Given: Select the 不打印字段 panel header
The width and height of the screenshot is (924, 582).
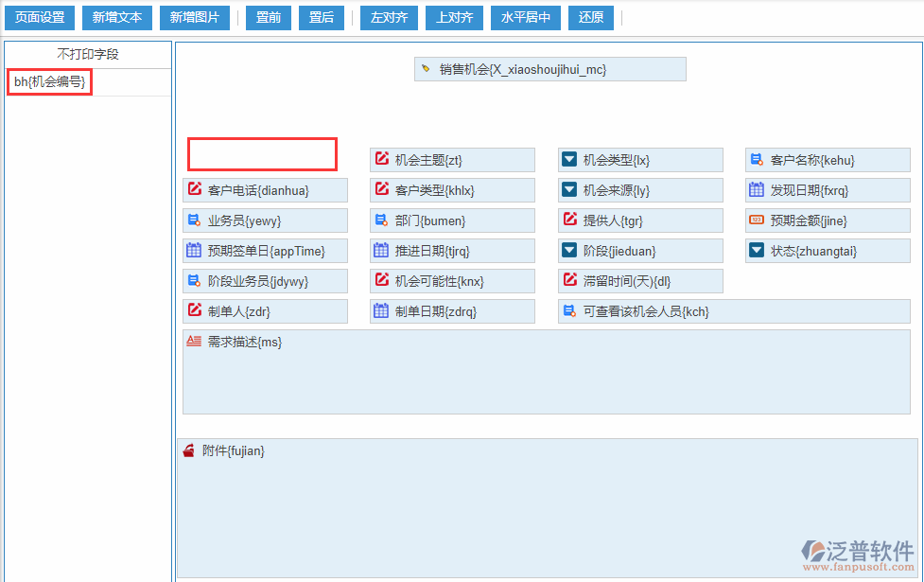Looking at the screenshot, I should pyautogui.click(x=88, y=55).
